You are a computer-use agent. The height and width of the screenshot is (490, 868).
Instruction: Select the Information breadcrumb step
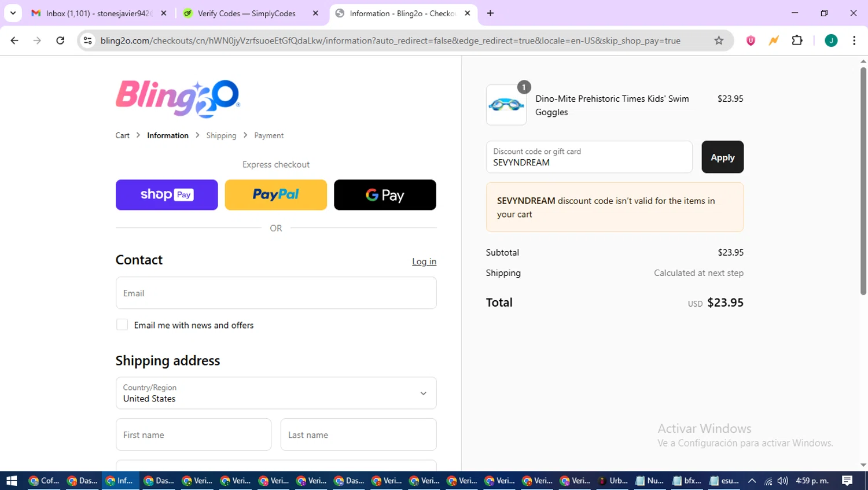click(168, 135)
